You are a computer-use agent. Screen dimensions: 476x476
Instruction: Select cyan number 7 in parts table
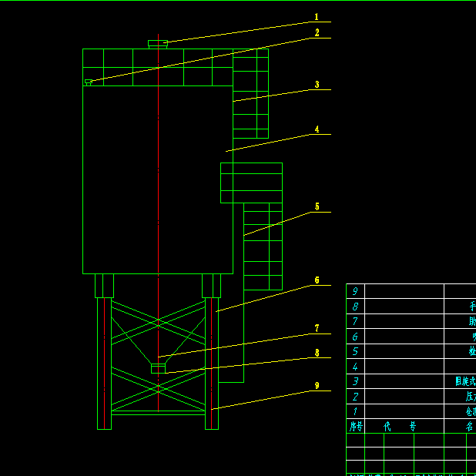click(x=355, y=321)
